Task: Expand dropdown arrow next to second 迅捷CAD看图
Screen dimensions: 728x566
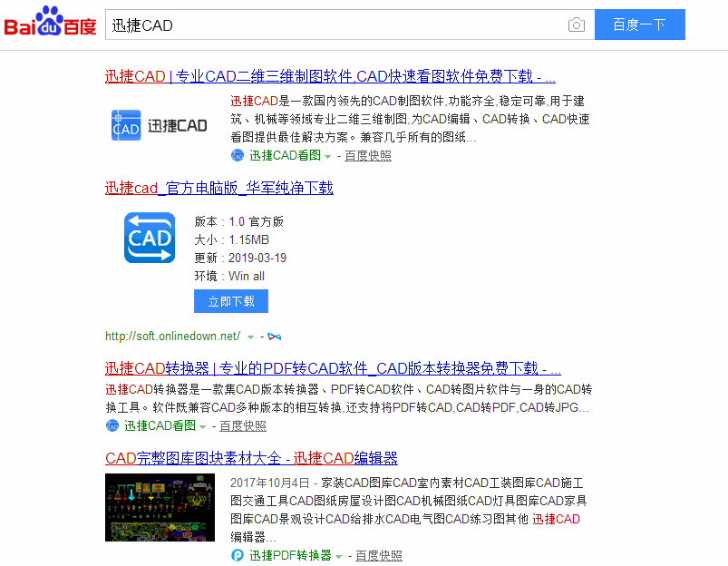Action: coord(202,426)
